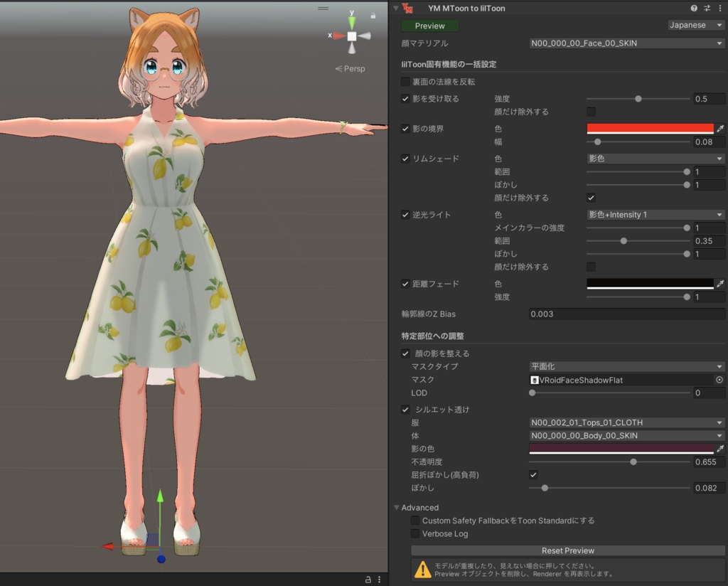
Task: Click the 逆光ライト 範囲 slider handle
Action: pyautogui.click(x=623, y=241)
